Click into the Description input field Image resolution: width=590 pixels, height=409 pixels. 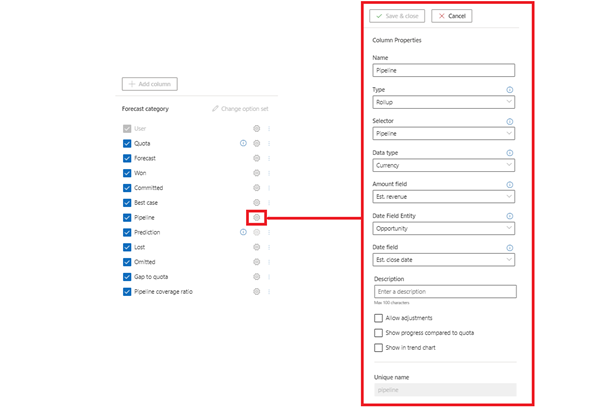[x=445, y=292]
